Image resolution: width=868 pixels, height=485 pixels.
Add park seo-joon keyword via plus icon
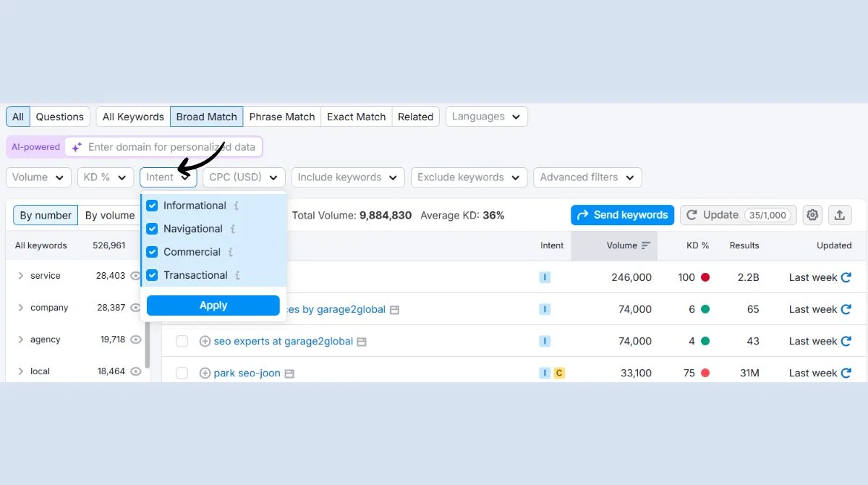(x=205, y=374)
